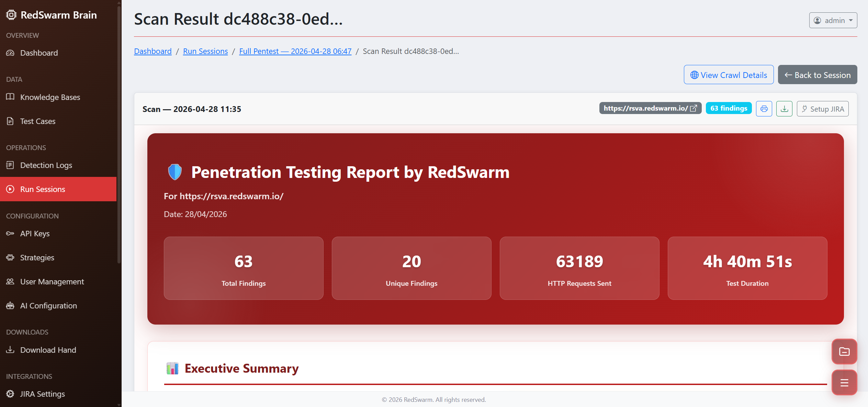
Task: Go to Dashboard via the breadcrumb
Action: click(153, 51)
